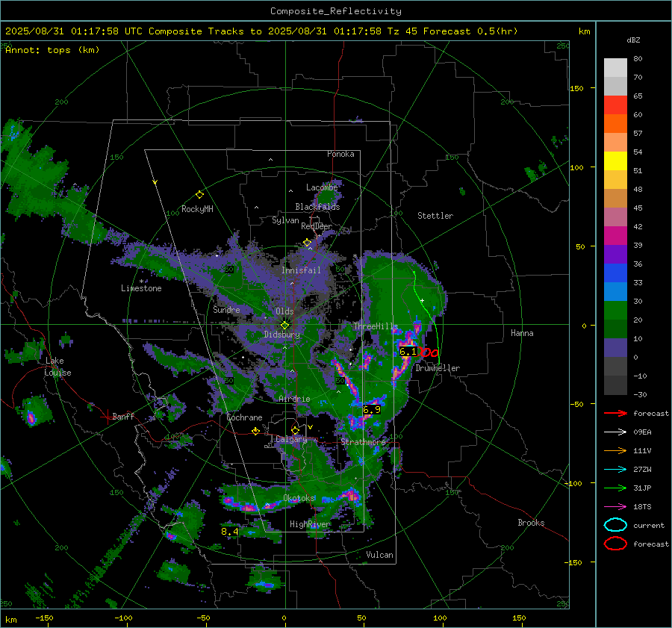Select the orange 111V track arrow
Viewport: 672px width, 628px height.
point(615,450)
